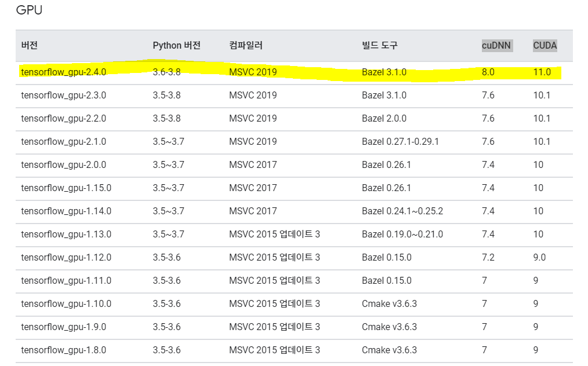Click Python 3.5-3.6 in the 1.11.0 row

[166, 281]
